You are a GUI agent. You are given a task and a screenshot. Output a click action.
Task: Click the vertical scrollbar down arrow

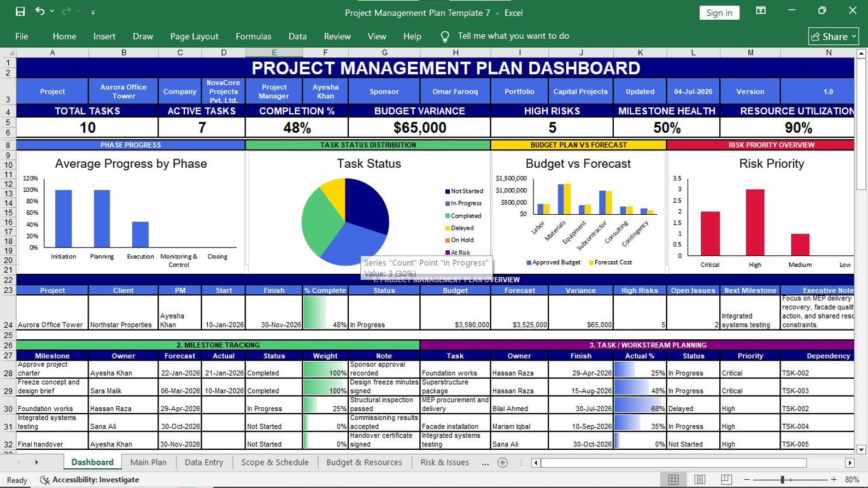[x=861, y=450]
